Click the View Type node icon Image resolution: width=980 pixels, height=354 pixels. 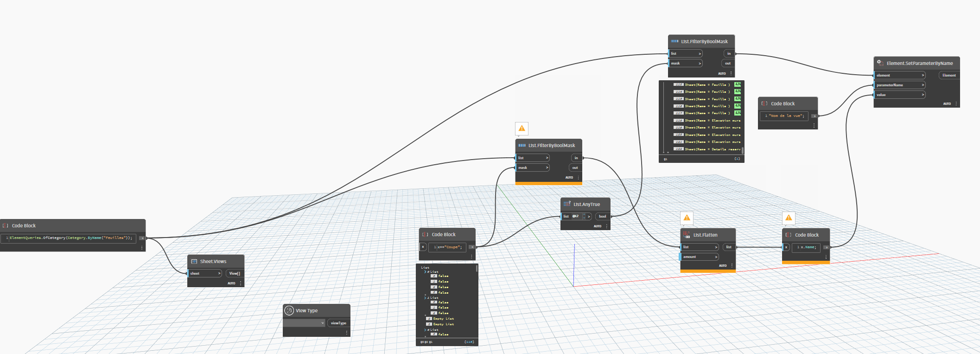(289, 310)
